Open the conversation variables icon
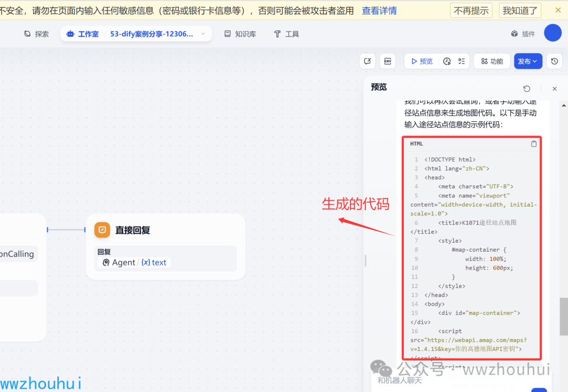The height and width of the screenshot is (392, 568). [x=368, y=61]
